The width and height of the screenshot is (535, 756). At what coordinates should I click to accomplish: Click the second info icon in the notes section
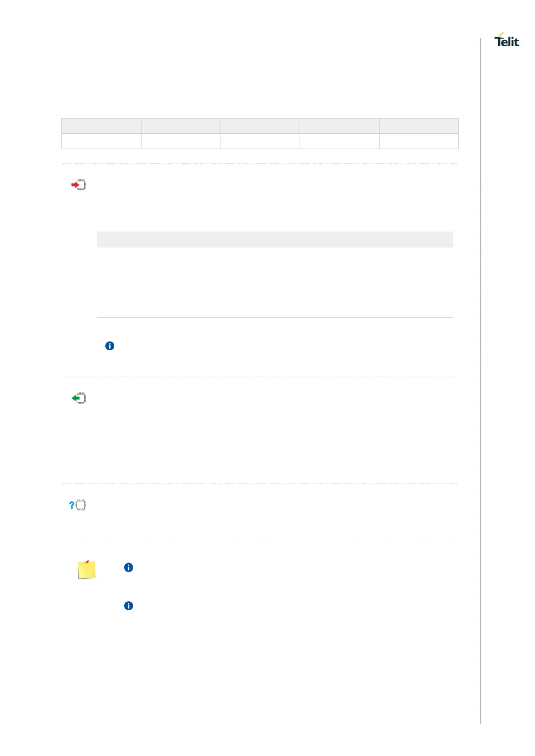click(128, 606)
